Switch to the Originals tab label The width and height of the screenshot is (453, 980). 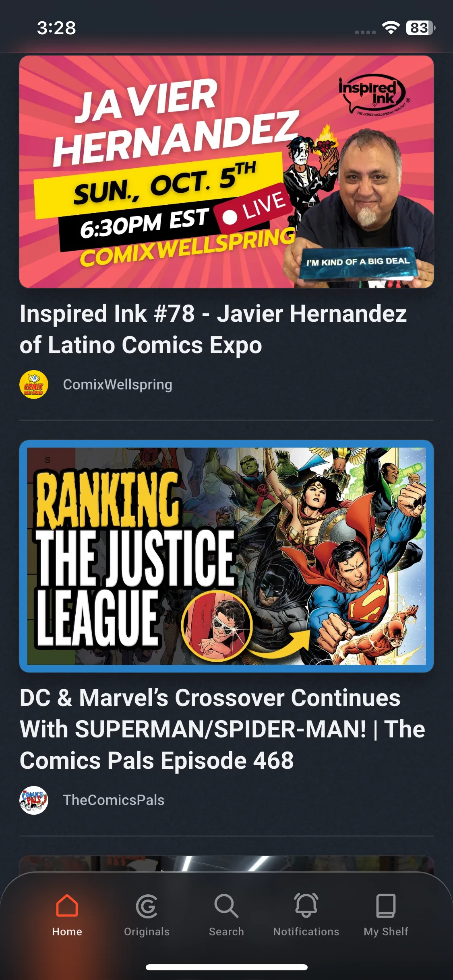point(147,932)
